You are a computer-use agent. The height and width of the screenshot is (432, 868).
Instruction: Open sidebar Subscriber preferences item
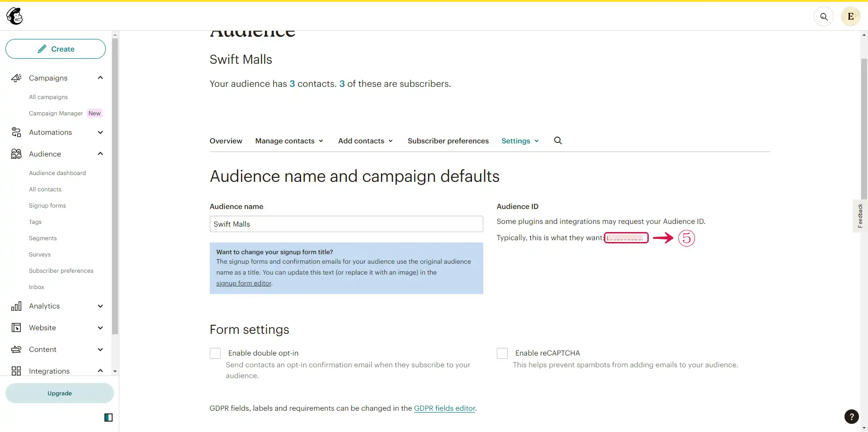(x=61, y=271)
